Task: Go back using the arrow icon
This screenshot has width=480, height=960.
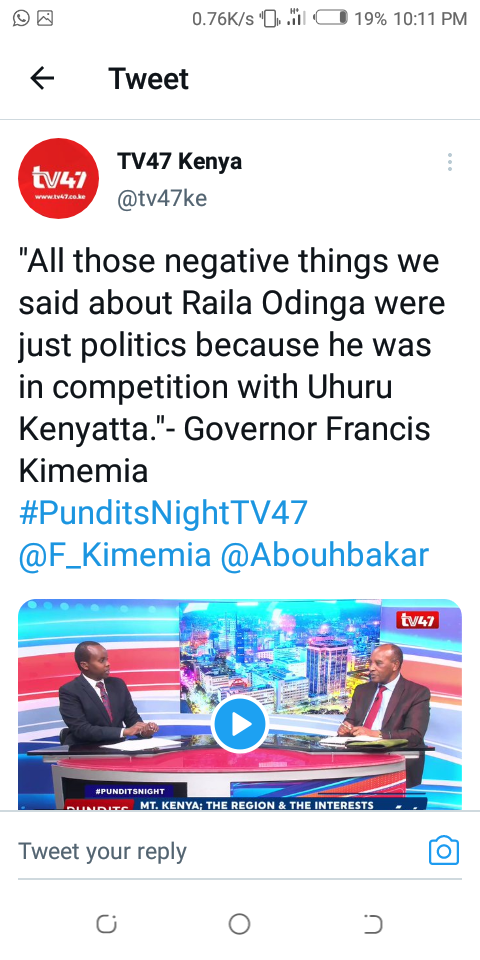Action: pos(42,78)
